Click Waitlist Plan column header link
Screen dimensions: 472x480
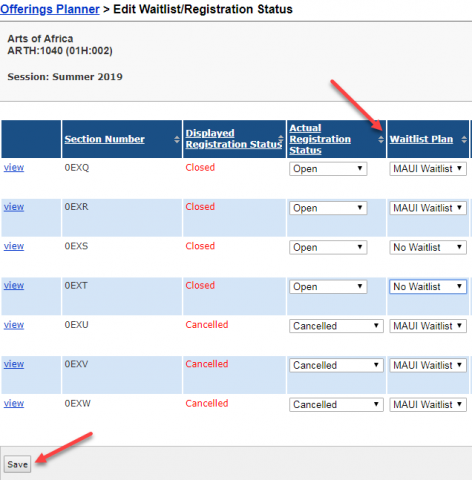tap(421, 139)
